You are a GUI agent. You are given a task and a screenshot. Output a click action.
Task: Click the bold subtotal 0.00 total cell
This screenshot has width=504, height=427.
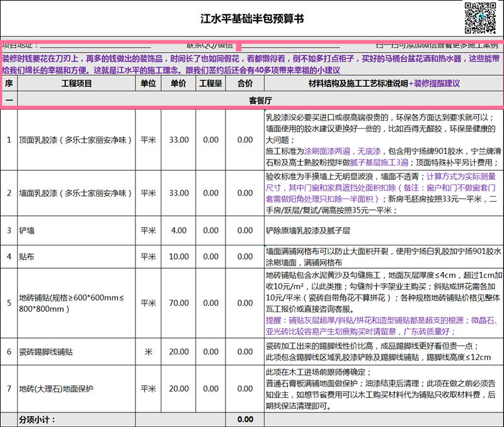[x=245, y=419]
